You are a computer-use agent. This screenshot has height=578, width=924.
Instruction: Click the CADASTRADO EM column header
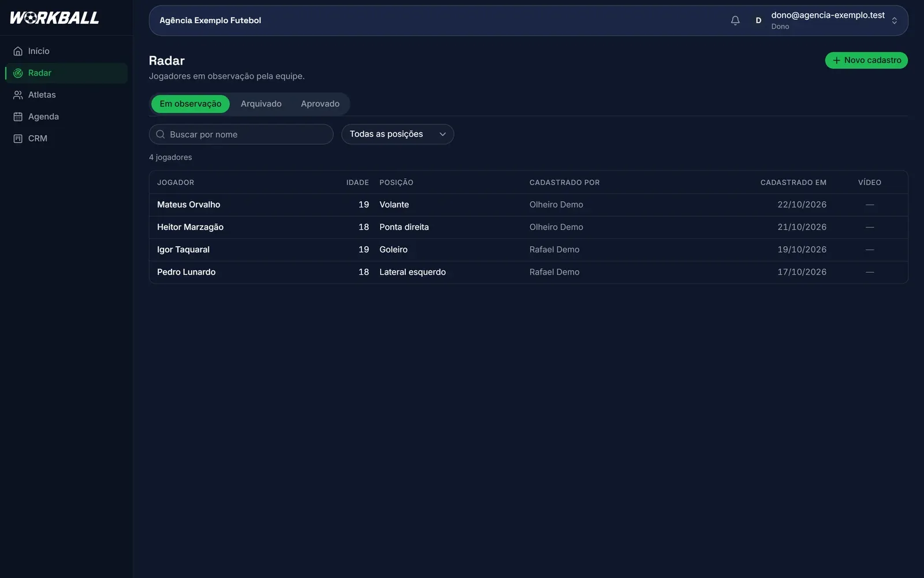click(793, 183)
